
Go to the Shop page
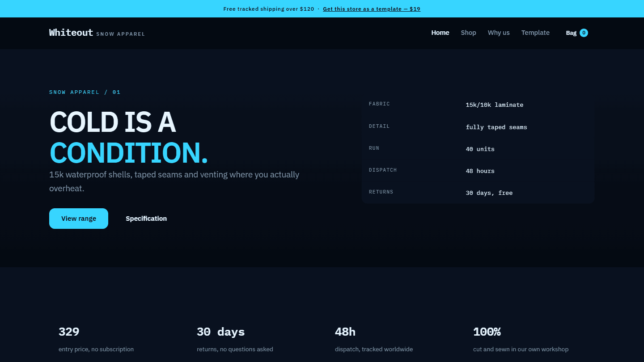tap(468, 33)
